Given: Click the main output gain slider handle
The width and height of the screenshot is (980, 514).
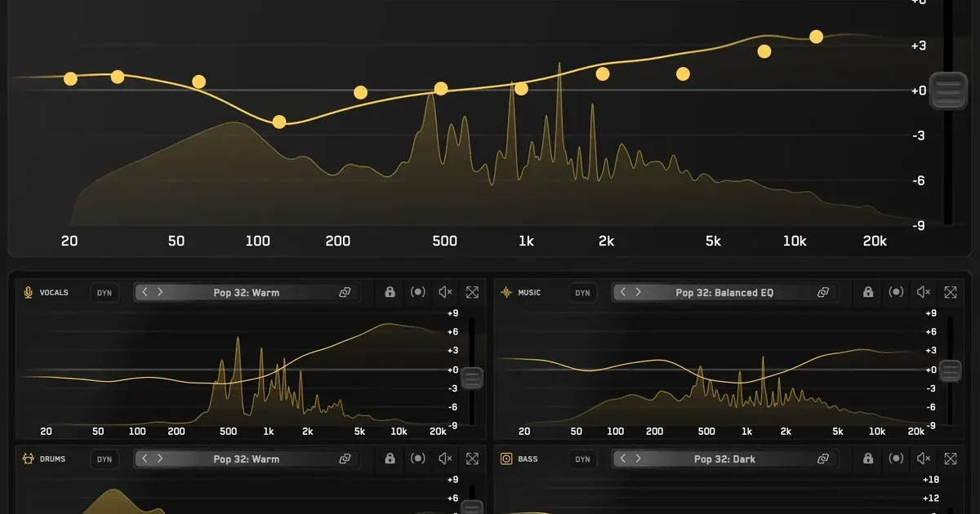Looking at the screenshot, I should (x=947, y=91).
